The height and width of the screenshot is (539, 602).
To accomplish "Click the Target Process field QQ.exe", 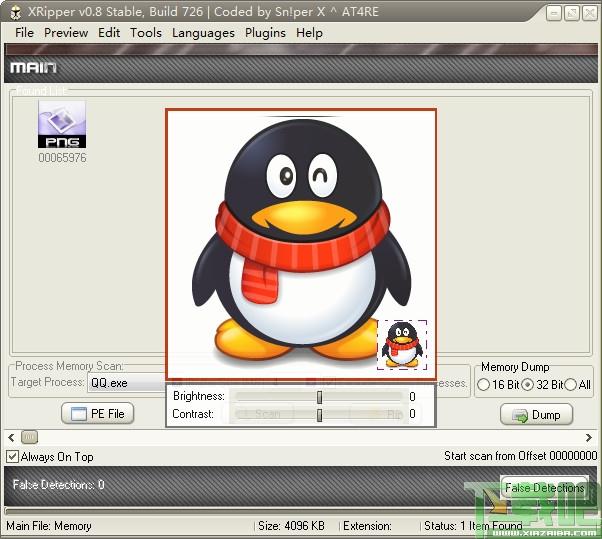I will [x=127, y=383].
